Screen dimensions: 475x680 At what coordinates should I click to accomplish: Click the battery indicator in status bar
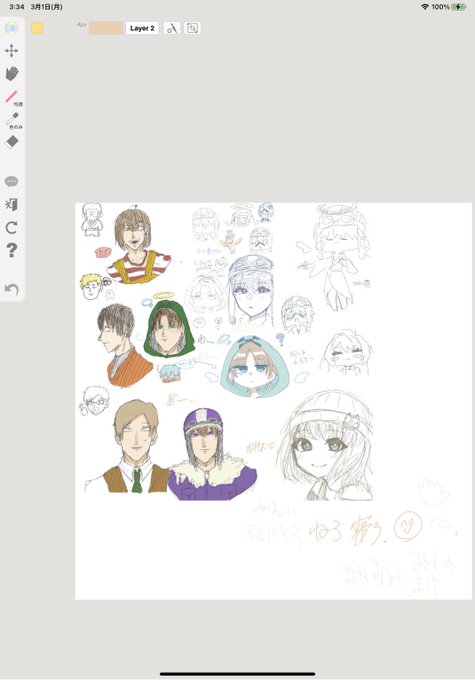459,7
